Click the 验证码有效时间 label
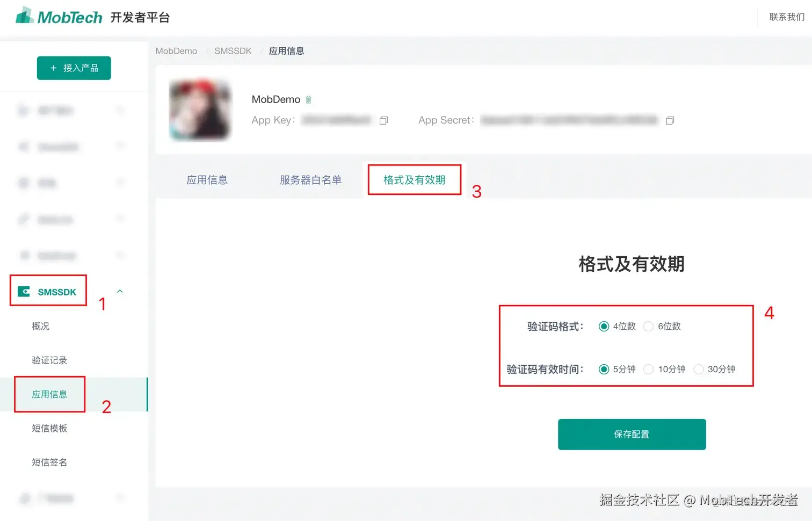The height and width of the screenshot is (521, 812). point(545,370)
